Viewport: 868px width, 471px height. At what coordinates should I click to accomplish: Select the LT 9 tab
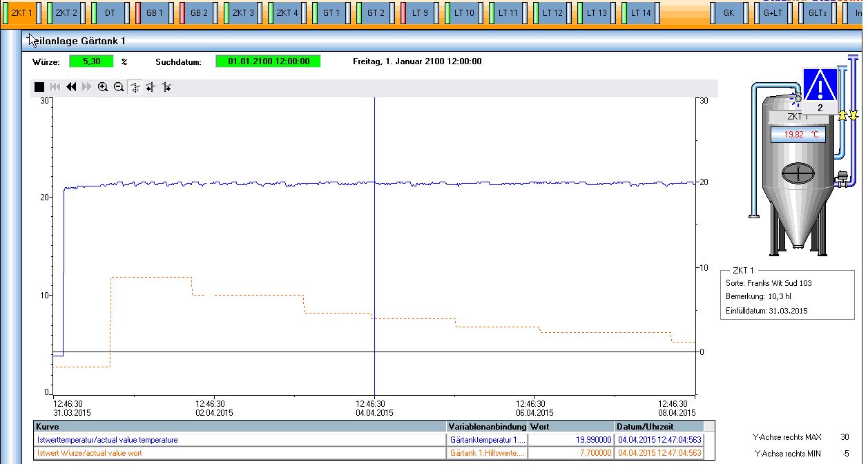click(x=420, y=13)
